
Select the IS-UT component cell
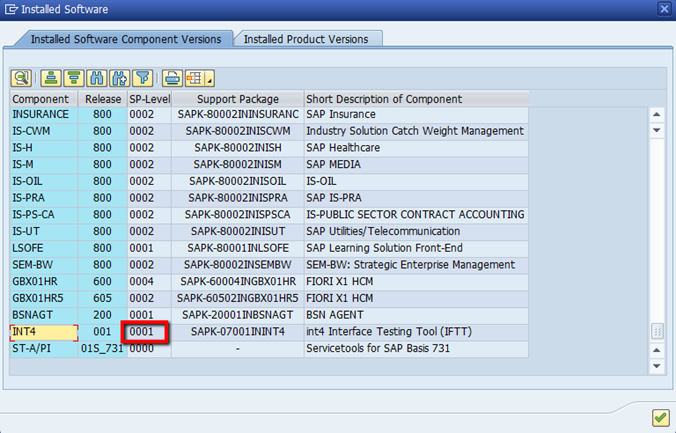point(44,232)
